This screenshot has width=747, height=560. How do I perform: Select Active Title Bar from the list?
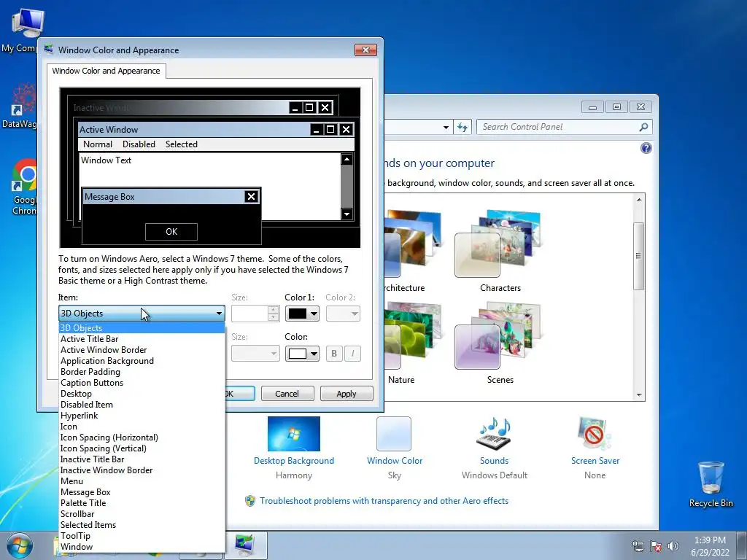[x=142, y=339]
